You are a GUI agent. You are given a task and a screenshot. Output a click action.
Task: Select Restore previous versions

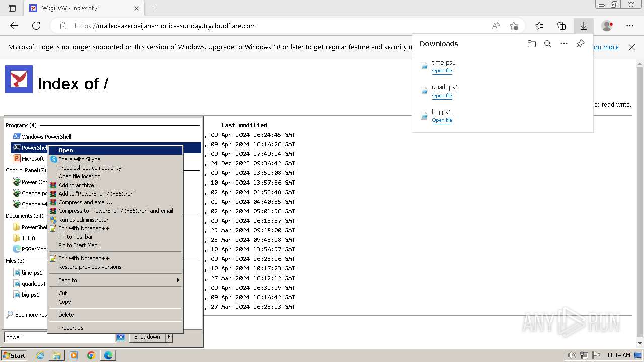coord(115,267)
